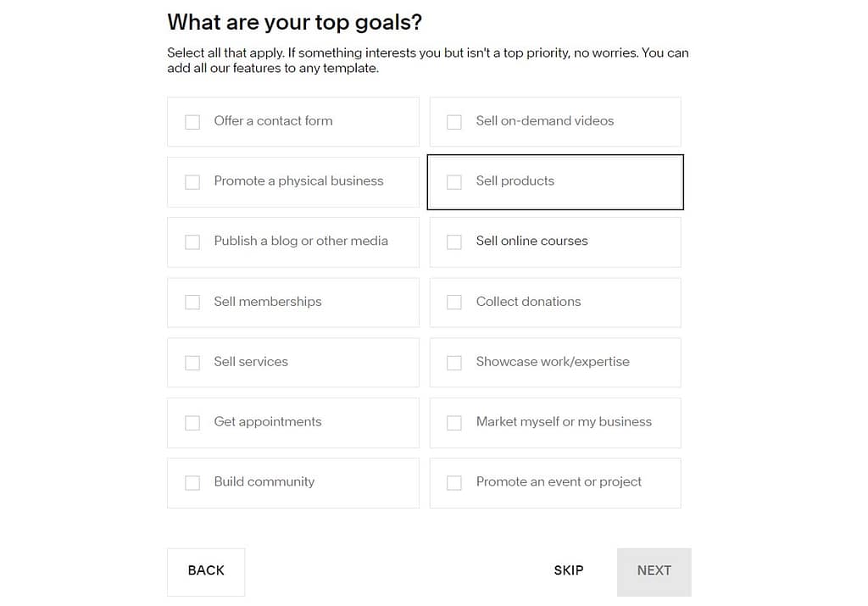This screenshot has height=606, width=868.
Task: Check the "Showcase work/expertise" checkbox
Action: 454,363
